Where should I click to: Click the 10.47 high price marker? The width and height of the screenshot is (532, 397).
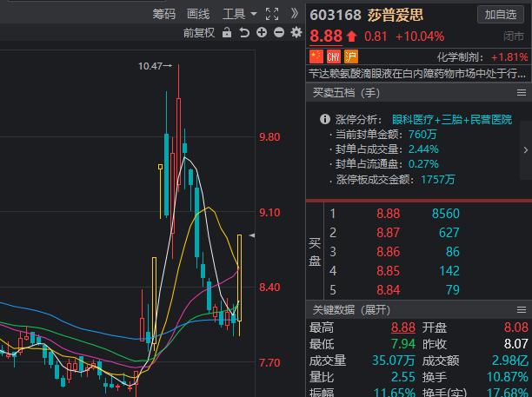coord(155,66)
